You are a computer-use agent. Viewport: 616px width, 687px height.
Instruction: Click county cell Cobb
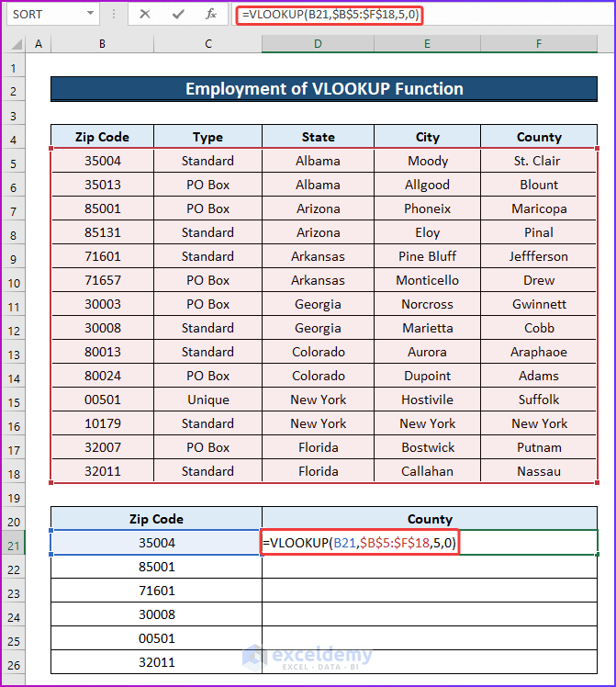click(x=539, y=328)
